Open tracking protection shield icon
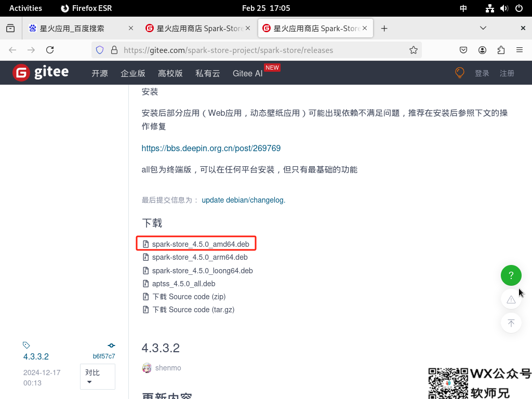Viewport: 532px width, 399px height. click(100, 50)
